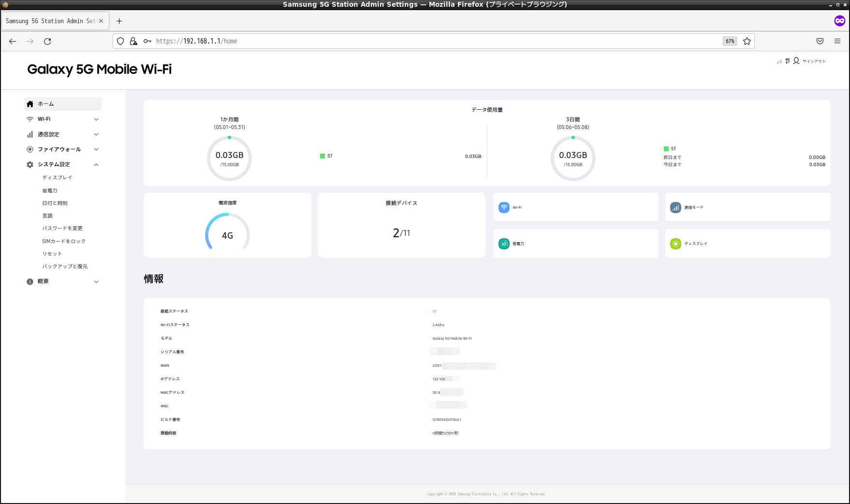Expand the Wi-Fi menu chevron

pyautogui.click(x=96, y=119)
